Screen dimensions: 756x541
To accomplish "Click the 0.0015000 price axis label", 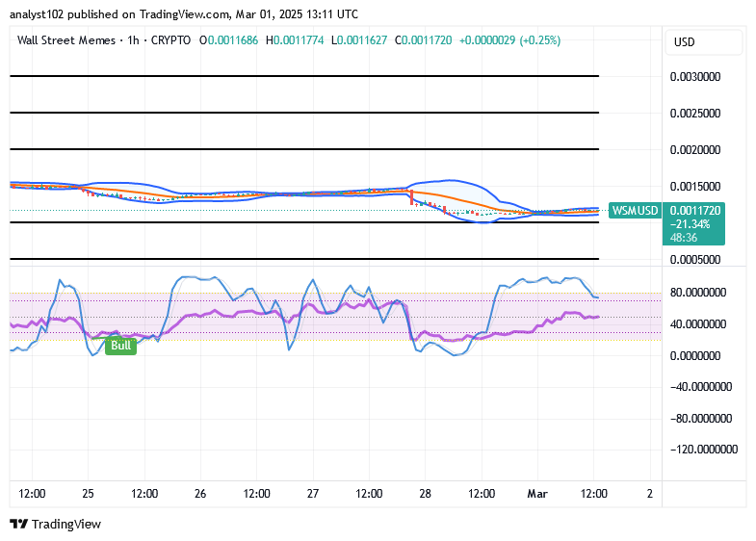I will tap(695, 187).
